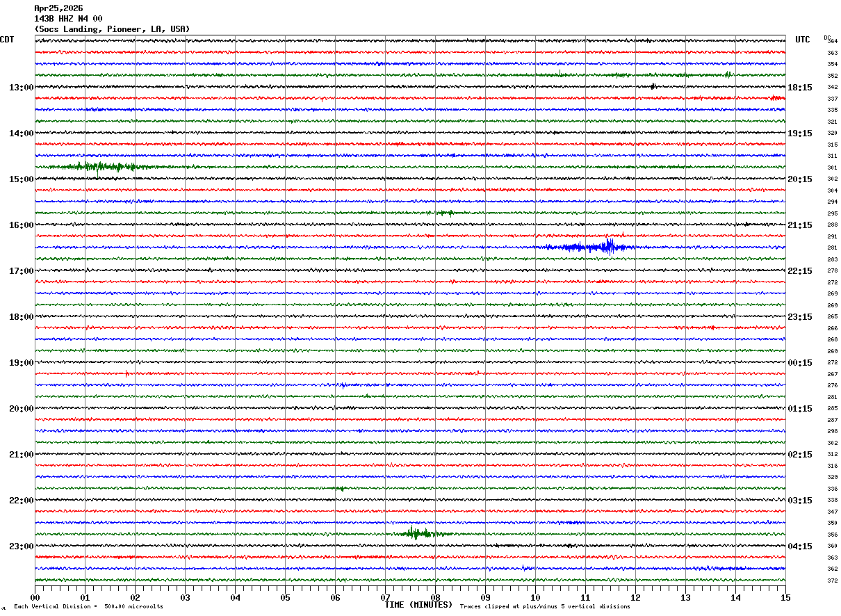Viewport: 841px width, 616px height.
Task: Click the 18:15 UTC time label
Action: [x=800, y=88]
